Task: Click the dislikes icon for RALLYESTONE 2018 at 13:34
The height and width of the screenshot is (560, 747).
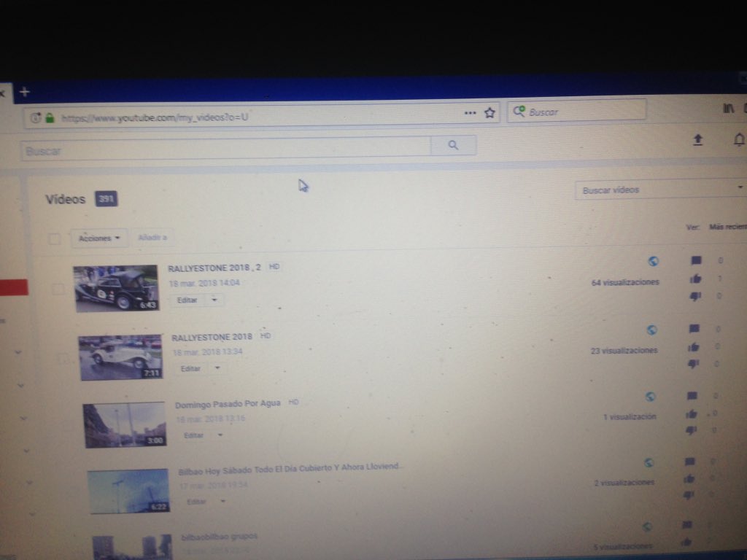Action: click(x=693, y=365)
